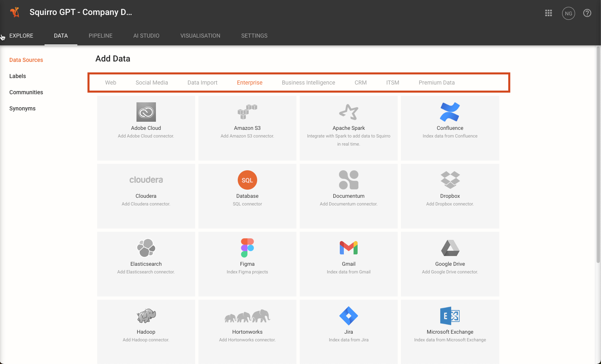Select the Web data category
The image size is (601, 364).
111,83
